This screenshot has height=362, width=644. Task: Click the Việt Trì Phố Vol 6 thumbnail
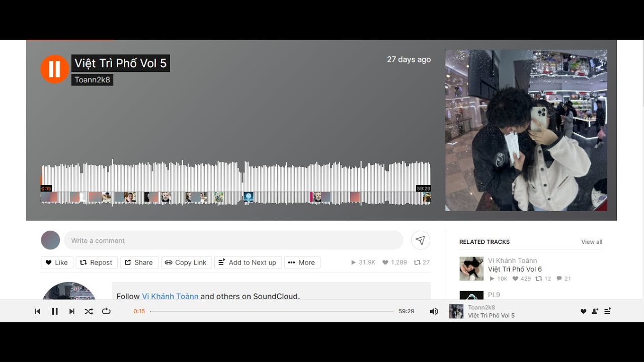tap(471, 268)
